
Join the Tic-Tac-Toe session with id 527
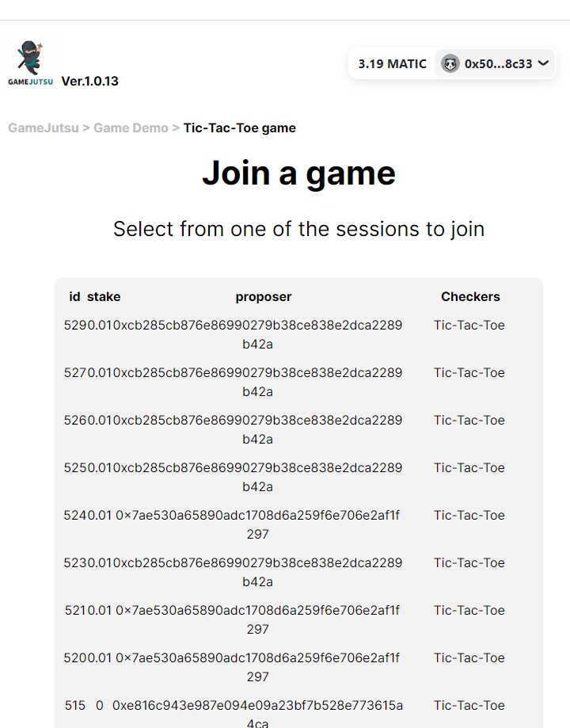tap(470, 372)
